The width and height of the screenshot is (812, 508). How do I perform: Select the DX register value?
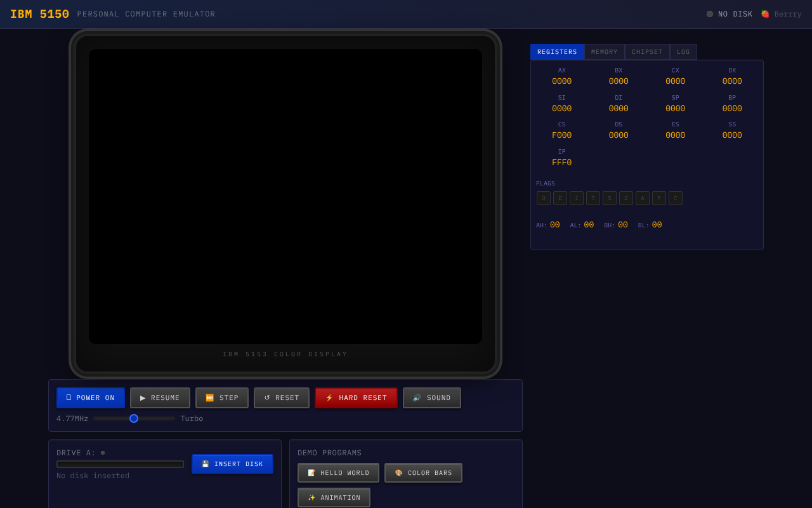click(732, 81)
